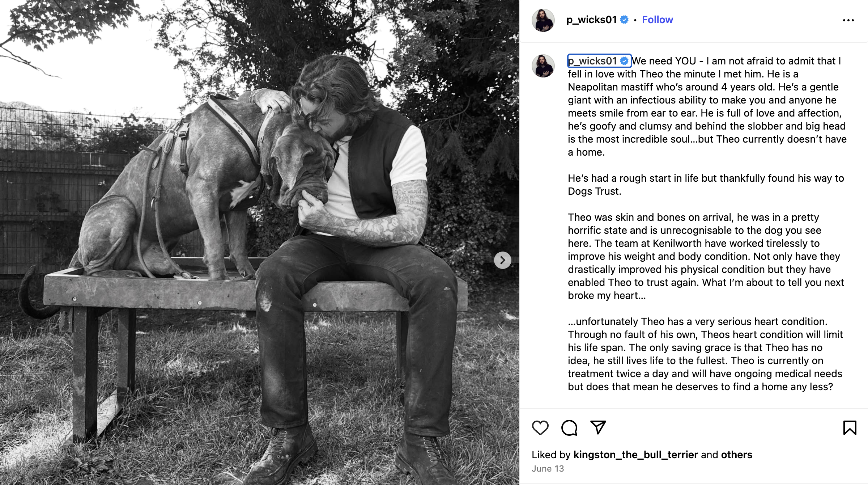Click the June 13 post date
The width and height of the screenshot is (868, 485).
click(548, 469)
